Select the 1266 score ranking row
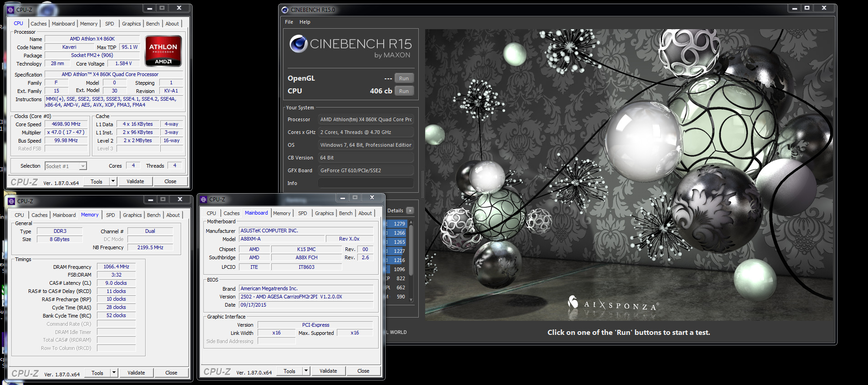The height and width of the screenshot is (385, 868). pyautogui.click(x=396, y=233)
